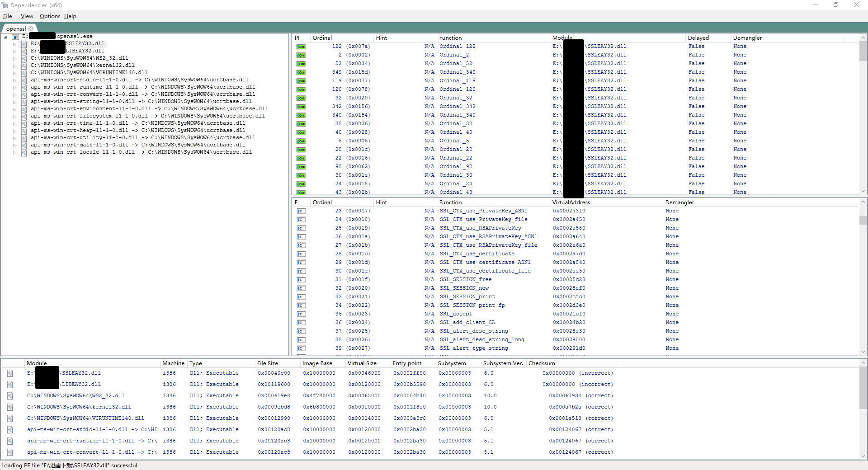Expand the kernel32.dll tree node

tap(14, 65)
